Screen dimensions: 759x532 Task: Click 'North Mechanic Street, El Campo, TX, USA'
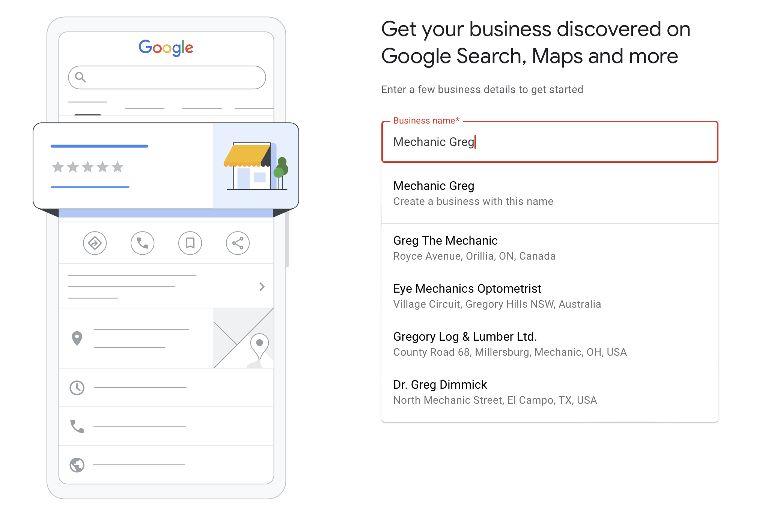point(495,400)
